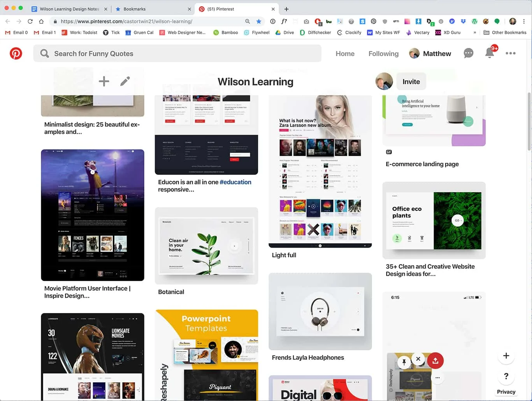
Task: Open the Lionsgate Movies pin image
Action: coord(93,357)
